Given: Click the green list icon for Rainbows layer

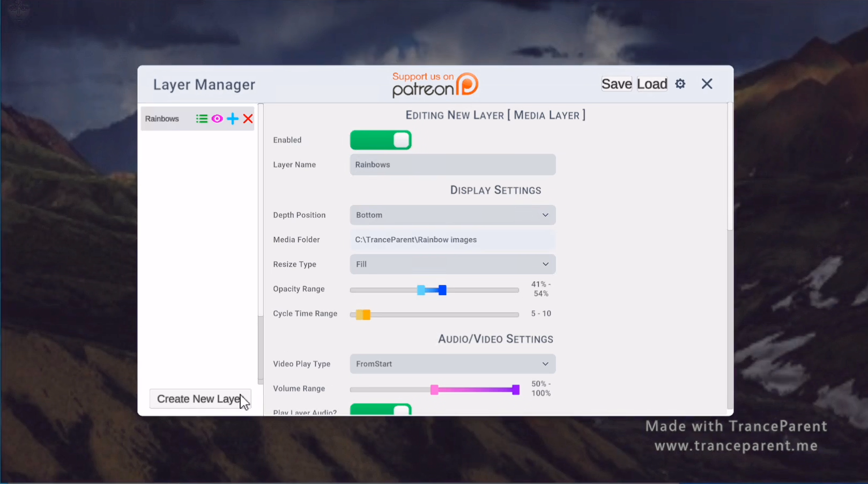Looking at the screenshot, I should tap(202, 119).
